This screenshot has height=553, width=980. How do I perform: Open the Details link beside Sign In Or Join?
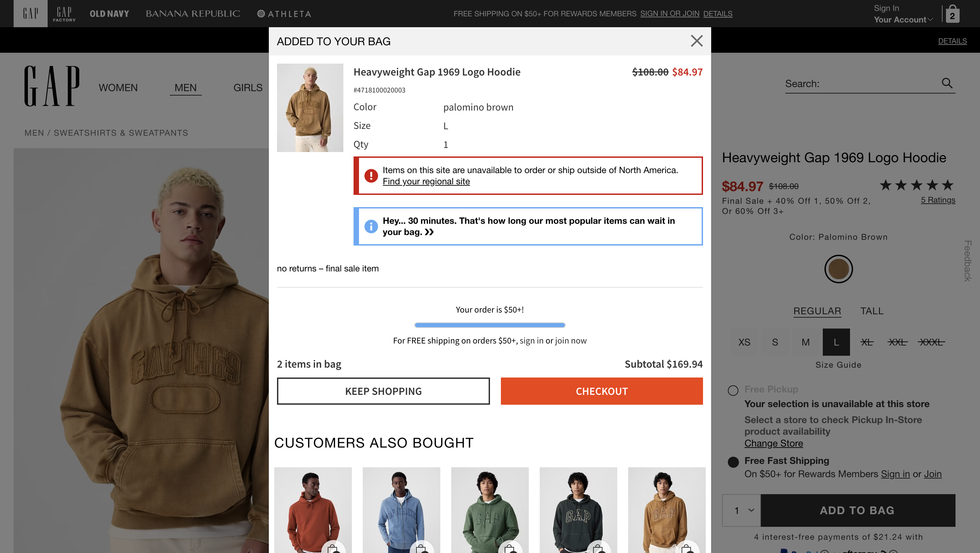pyautogui.click(x=718, y=14)
